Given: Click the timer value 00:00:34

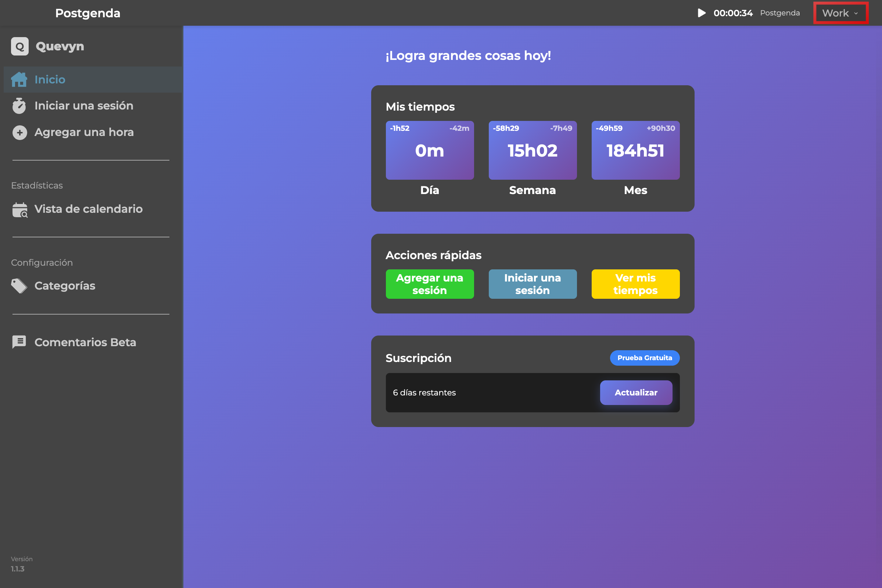Looking at the screenshot, I should click(x=733, y=13).
